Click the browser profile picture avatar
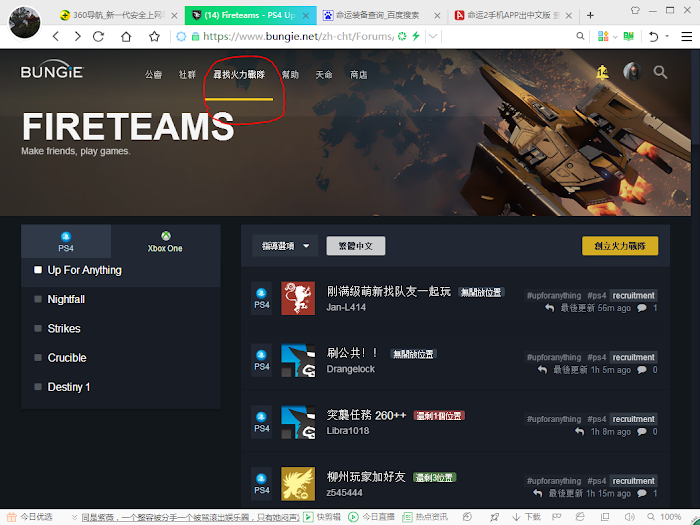 point(25,22)
